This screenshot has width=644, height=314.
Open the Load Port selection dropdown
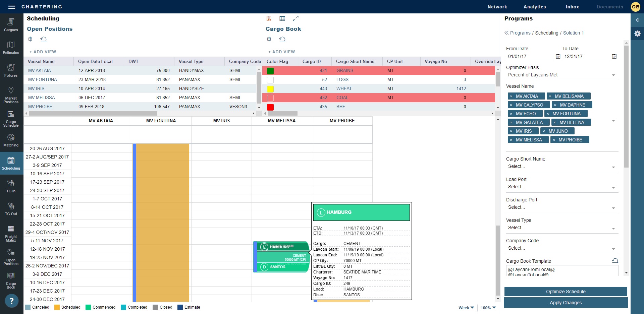point(614,187)
